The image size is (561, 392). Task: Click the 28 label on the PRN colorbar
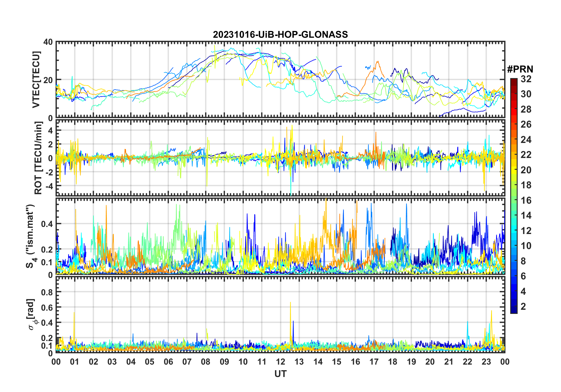526,109
